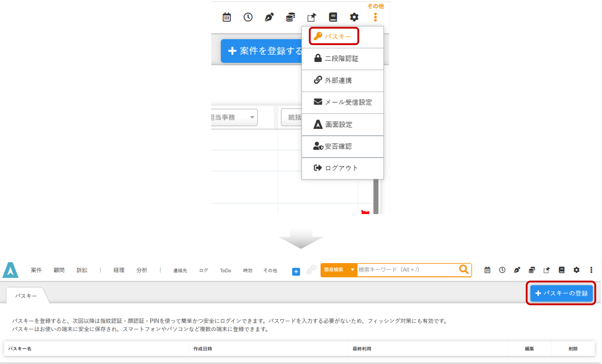Open 分析 in the navigation bar
The width and height of the screenshot is (602, 364).
tap(142, 270)
